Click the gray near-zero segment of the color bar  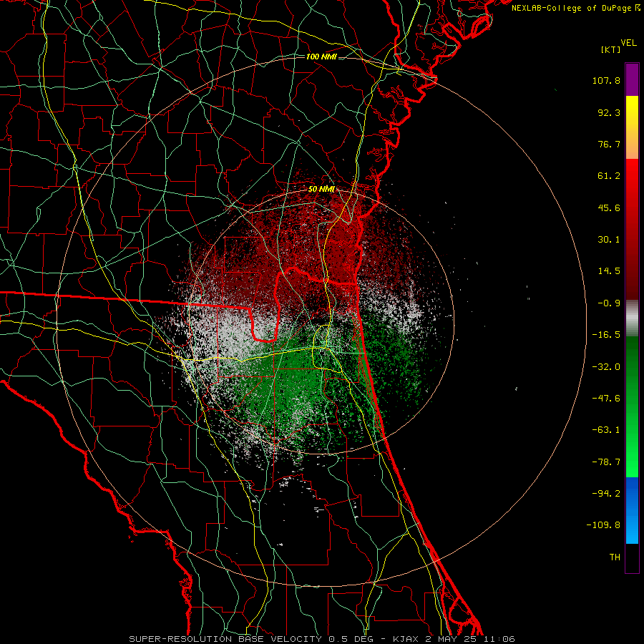click(632, 318)
